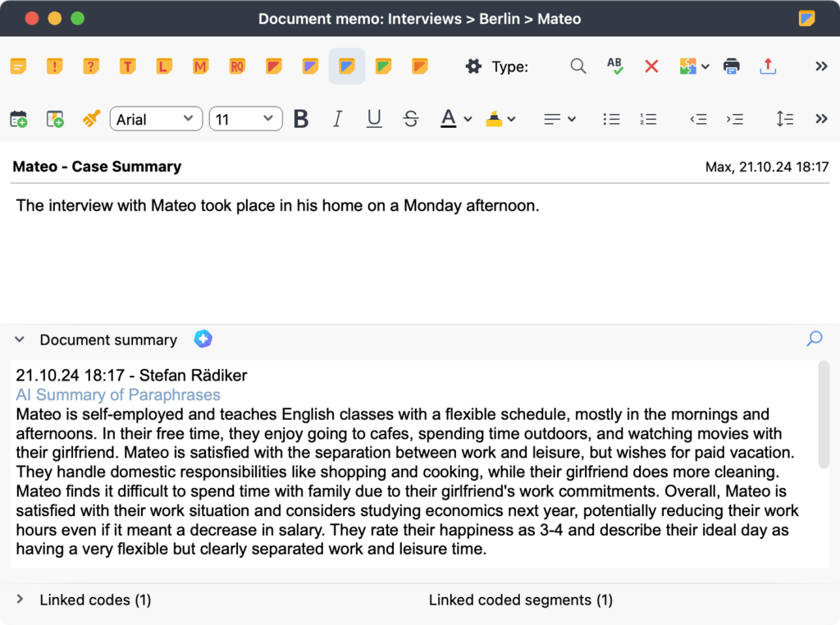
Task: Click the AI assist sparkle icon
Action: [203, 339]
